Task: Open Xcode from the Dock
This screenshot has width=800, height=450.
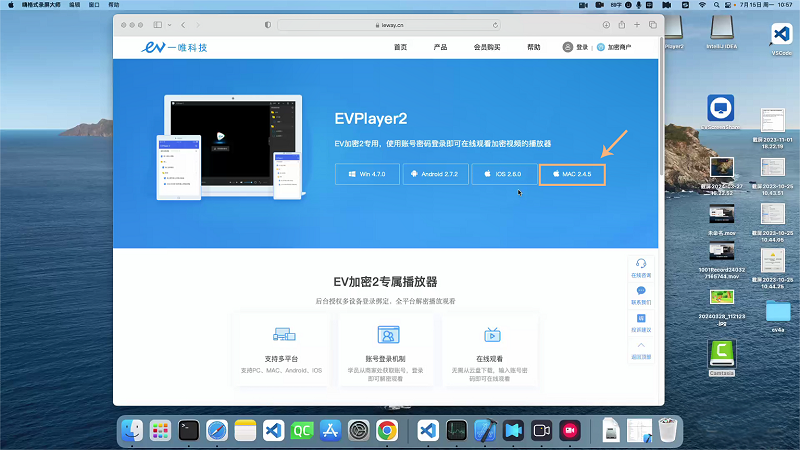Action: [x=485, y=431]
